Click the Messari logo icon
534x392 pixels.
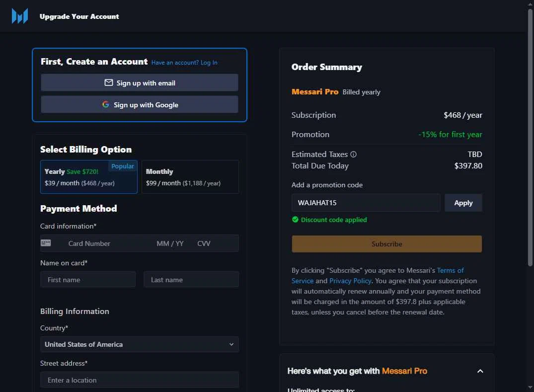(20, 16)
